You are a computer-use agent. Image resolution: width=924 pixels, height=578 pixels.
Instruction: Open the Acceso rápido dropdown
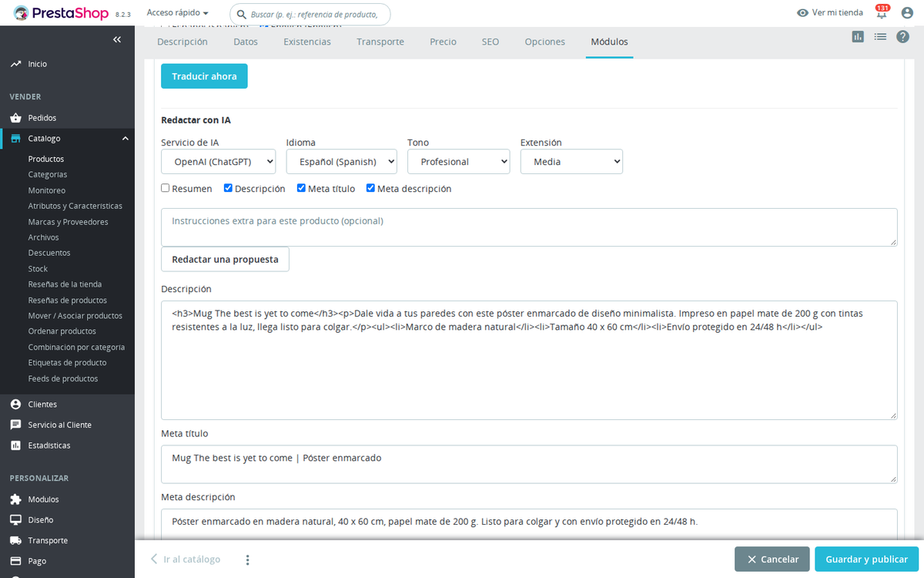pos(178,13)
